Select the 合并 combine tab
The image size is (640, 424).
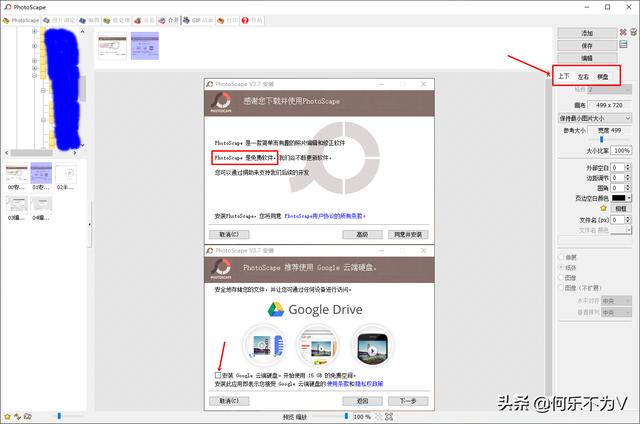tap(169, 20)
